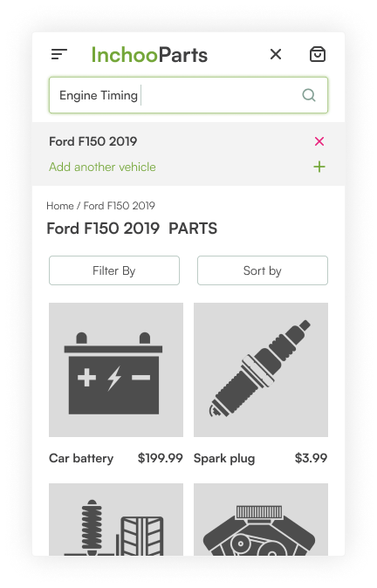377x588 pixels.
Task: Go to Home in breadcrumb
Action: pyautogui.click(x=60, y=206)
